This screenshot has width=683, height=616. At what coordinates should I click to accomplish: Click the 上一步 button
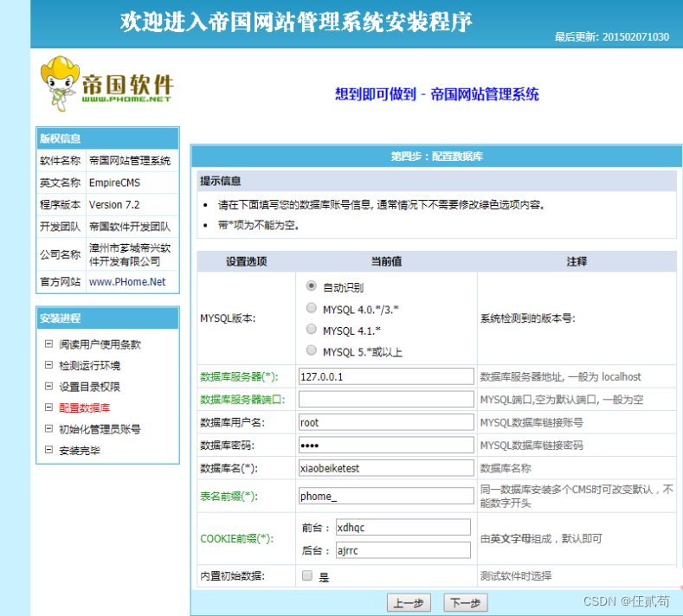(409, 603)
